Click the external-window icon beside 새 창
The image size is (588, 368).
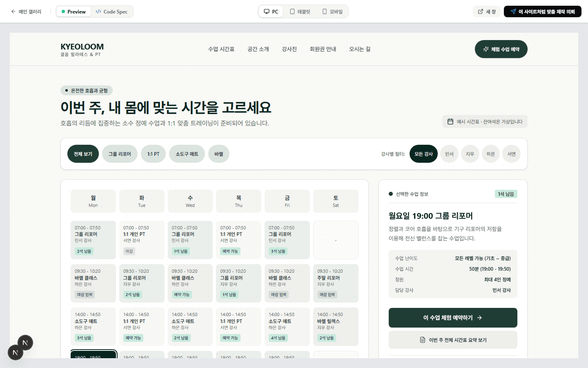(x=481, y=11)
